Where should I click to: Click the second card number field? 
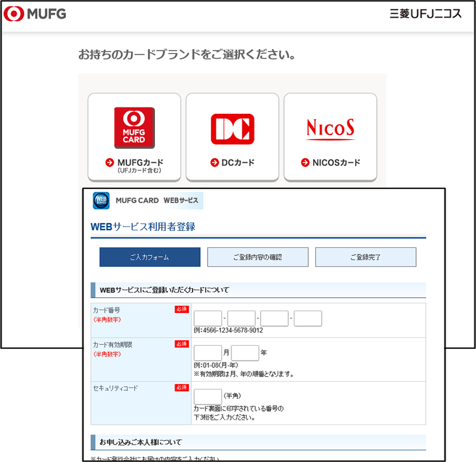click(241, 318)
